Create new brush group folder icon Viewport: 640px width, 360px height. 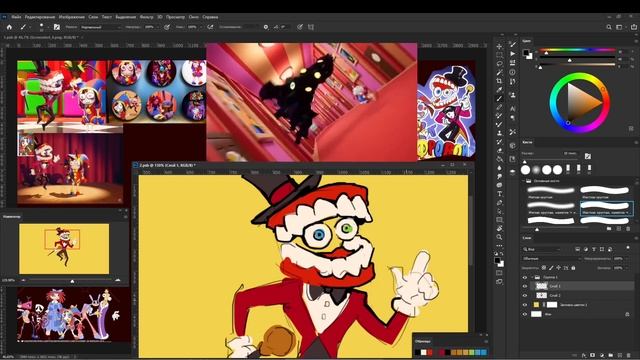tap(609, 229)
